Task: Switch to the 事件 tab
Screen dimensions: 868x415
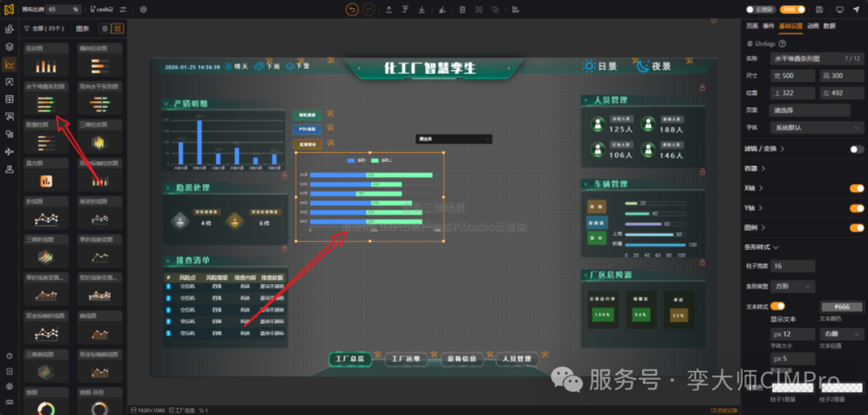Action: pyautogui.click(x=768, y=26)
